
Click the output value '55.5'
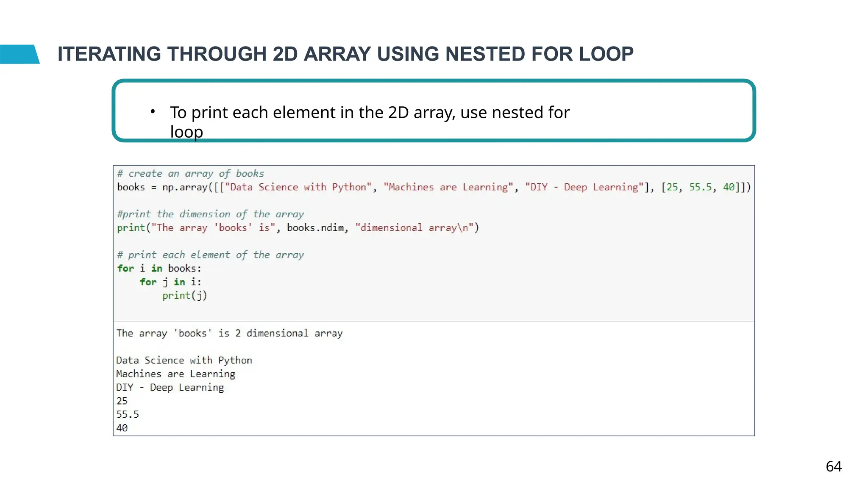coord(128,415)
